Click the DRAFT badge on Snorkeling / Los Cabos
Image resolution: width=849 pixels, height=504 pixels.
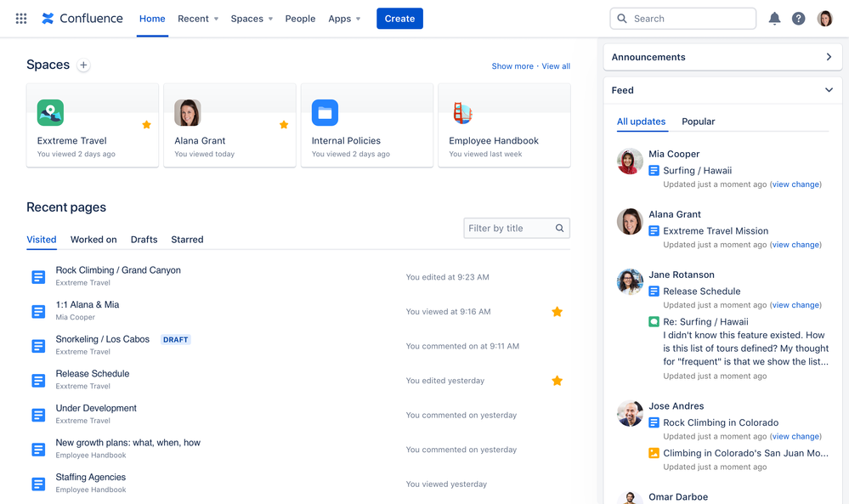pos(175,339)
